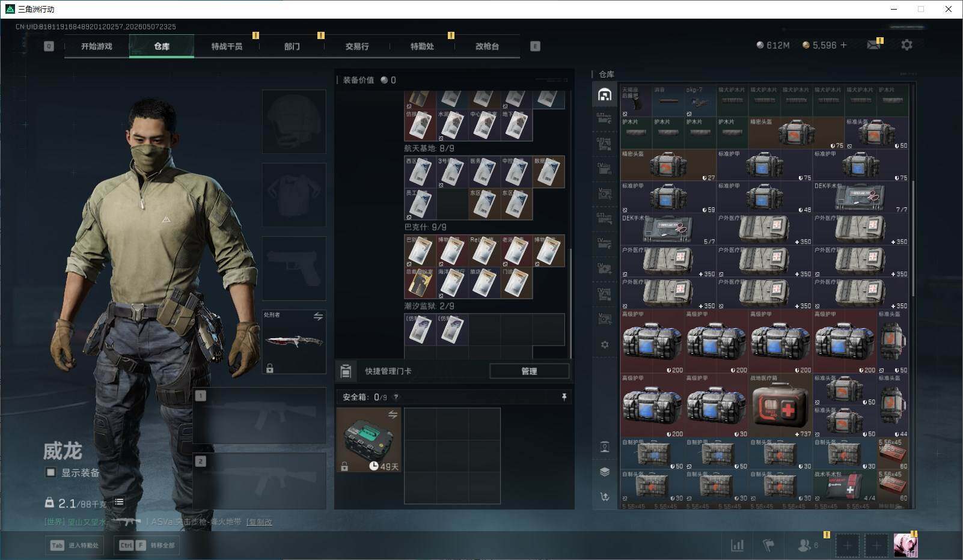
Task: Select the 处刑者 knife slot
Action: click(294, 341)
